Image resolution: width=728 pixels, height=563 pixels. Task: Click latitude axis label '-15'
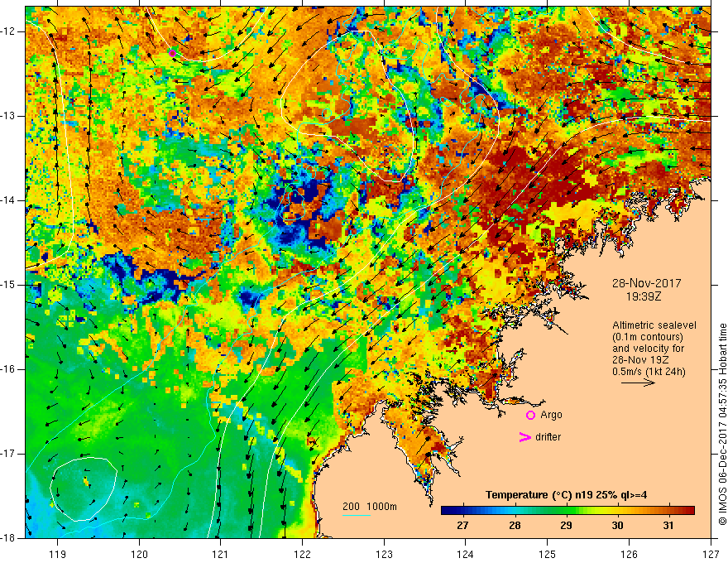tap(9, 285)
